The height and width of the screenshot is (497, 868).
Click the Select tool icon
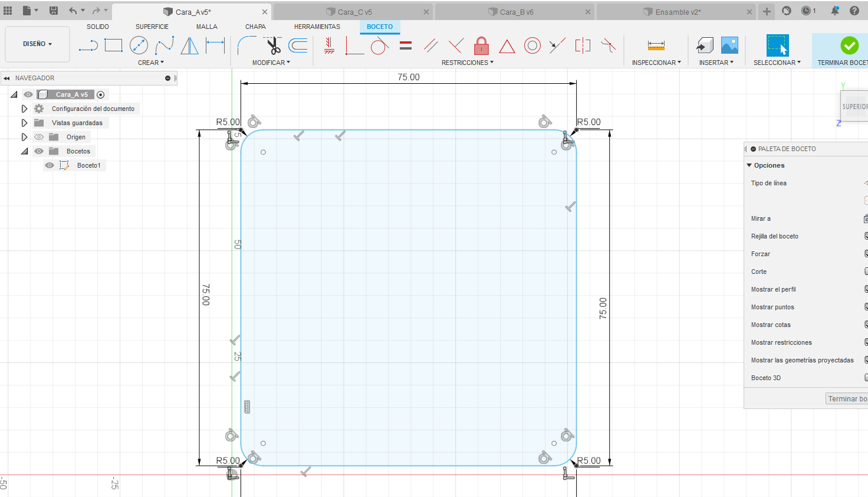[x=777, y=45]
